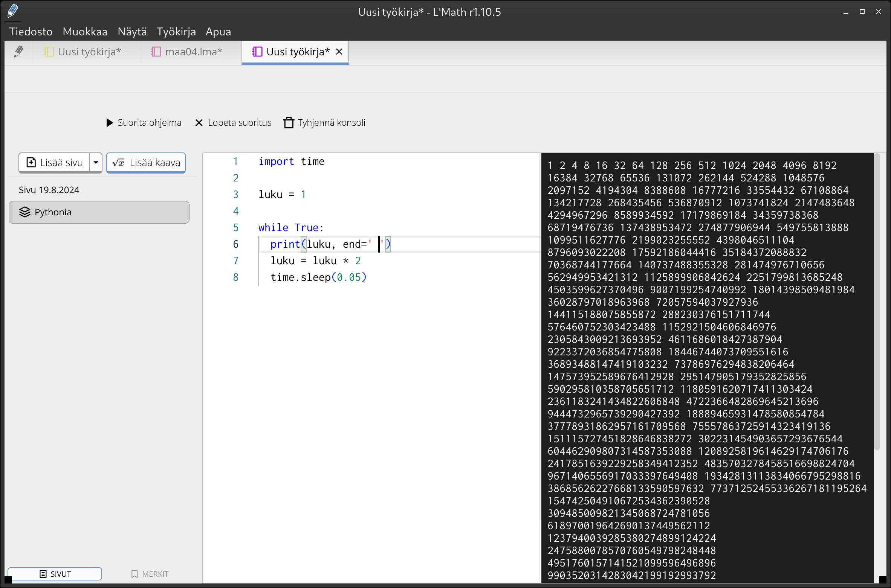This screenshot has height=588, width=891.
Task: Click line number 8 in editor gutter
Action: click(x=235, y=277)
